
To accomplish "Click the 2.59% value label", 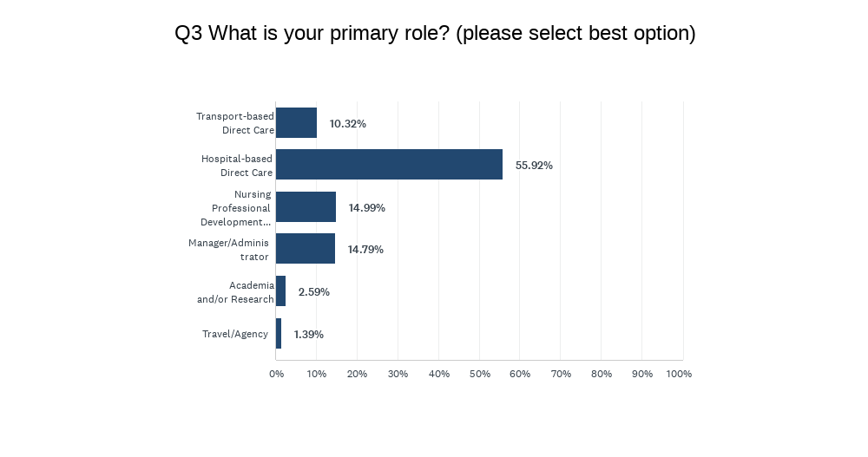I will [x=313, y=292].
